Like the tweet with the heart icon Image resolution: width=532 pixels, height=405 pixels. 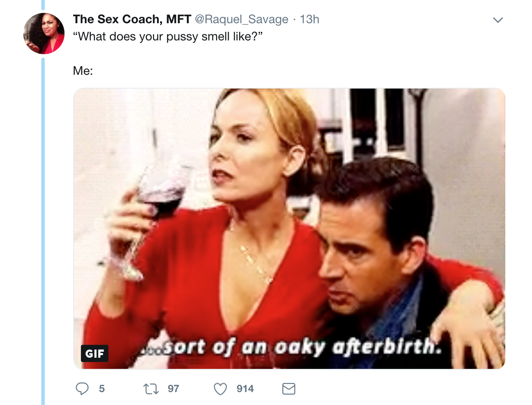(220, 389)
